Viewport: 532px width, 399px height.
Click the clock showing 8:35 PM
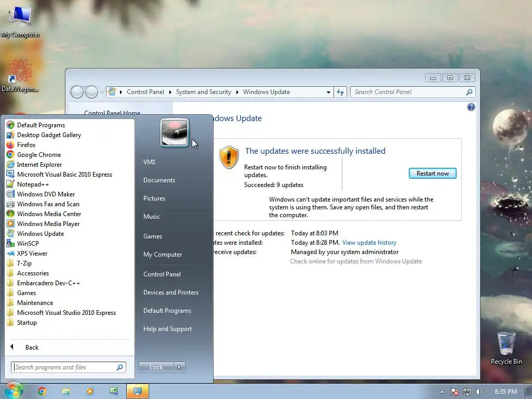[506, 392]
